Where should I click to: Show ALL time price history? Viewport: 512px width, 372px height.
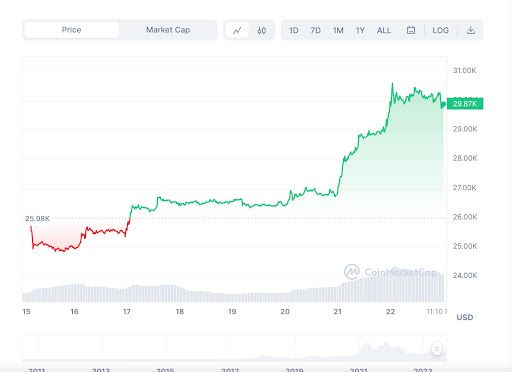[x=384, y=30]
